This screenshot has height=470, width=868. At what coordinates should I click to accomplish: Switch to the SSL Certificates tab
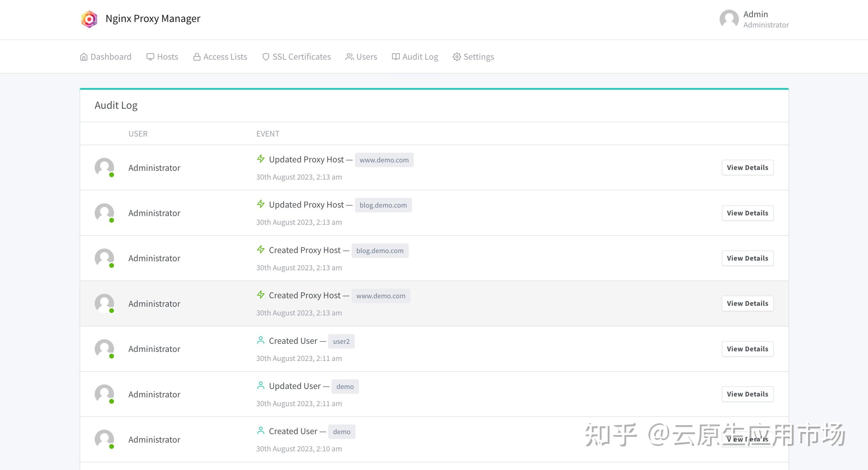pyautogui.click(x=301, y=57)
